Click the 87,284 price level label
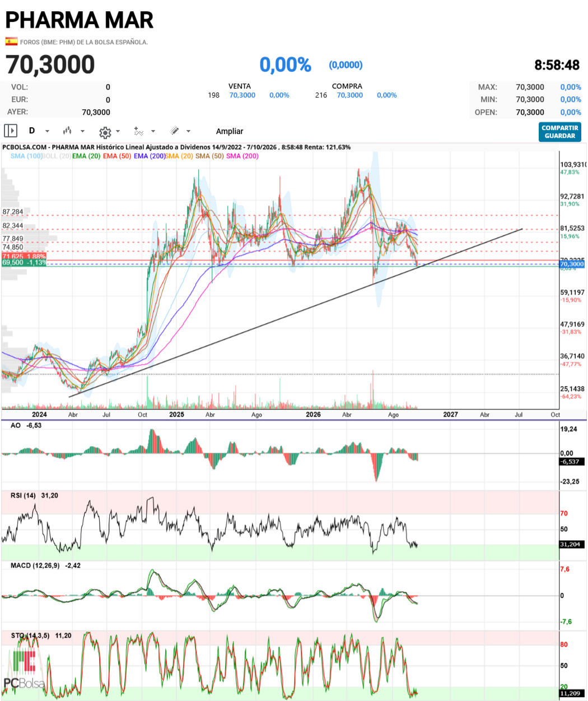 pyautogui.click(x=13, y=212)
